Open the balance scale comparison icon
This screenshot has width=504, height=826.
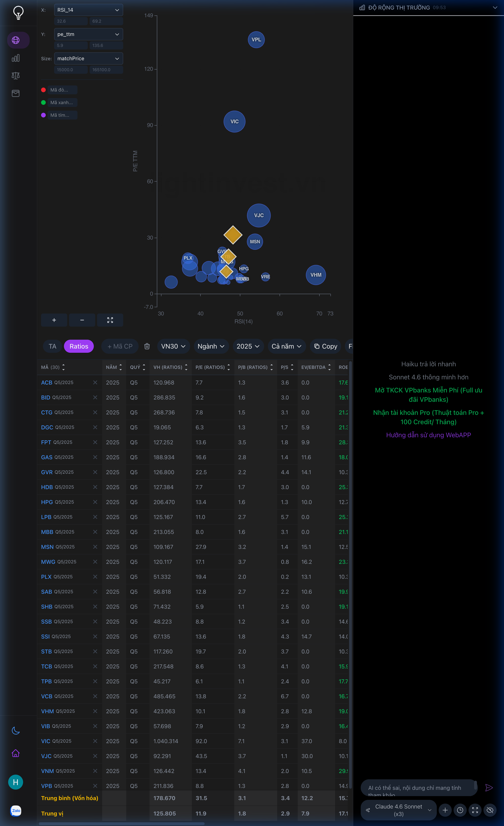point(16,76)
